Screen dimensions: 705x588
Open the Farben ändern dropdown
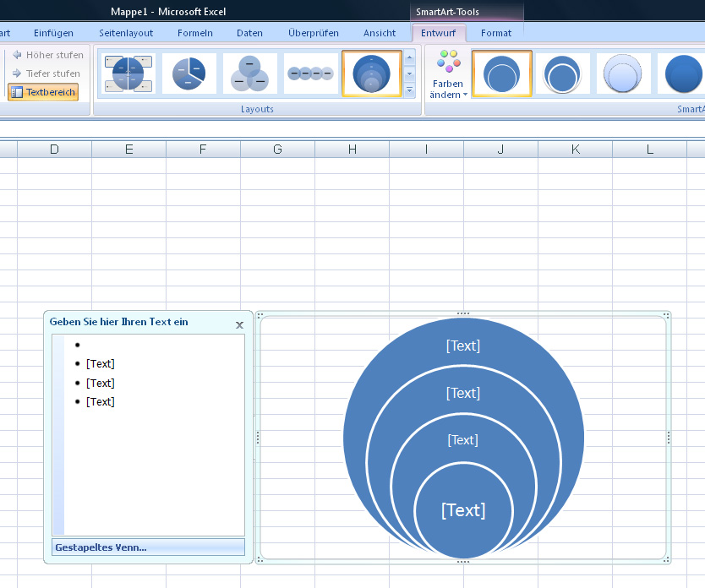tap(448, 76)
